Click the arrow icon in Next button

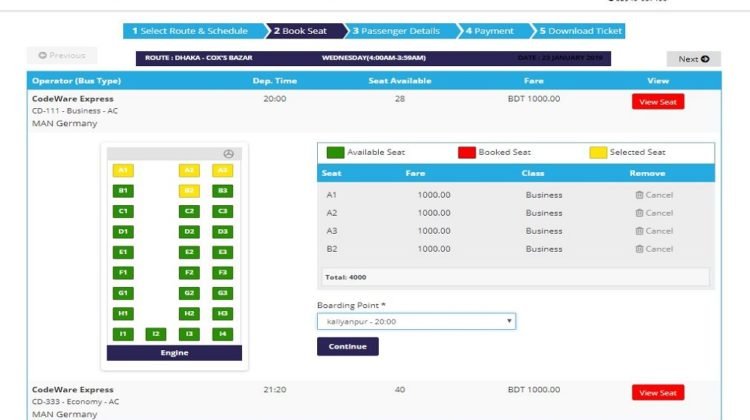pyautogui.click(x=705, y=59)
